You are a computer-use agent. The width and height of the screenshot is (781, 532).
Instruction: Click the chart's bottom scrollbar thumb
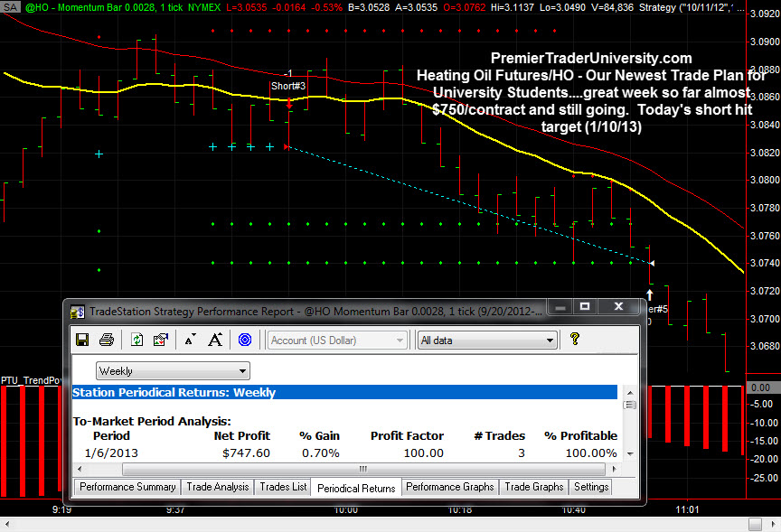(x=755, y=524)
